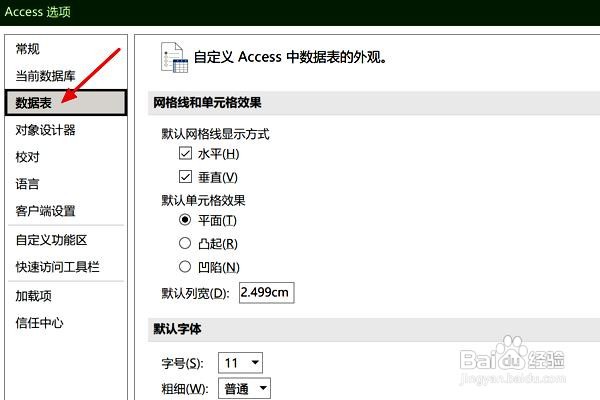The height and width of the screenshot is (400, 600).
Task: Switch to the 校对 options page
Action: 27,157
